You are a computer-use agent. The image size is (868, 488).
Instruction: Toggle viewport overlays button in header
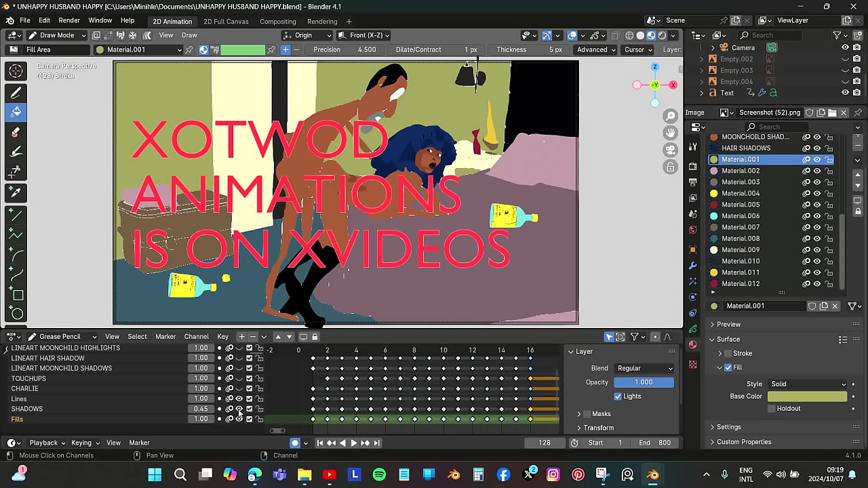coord(572,35)
